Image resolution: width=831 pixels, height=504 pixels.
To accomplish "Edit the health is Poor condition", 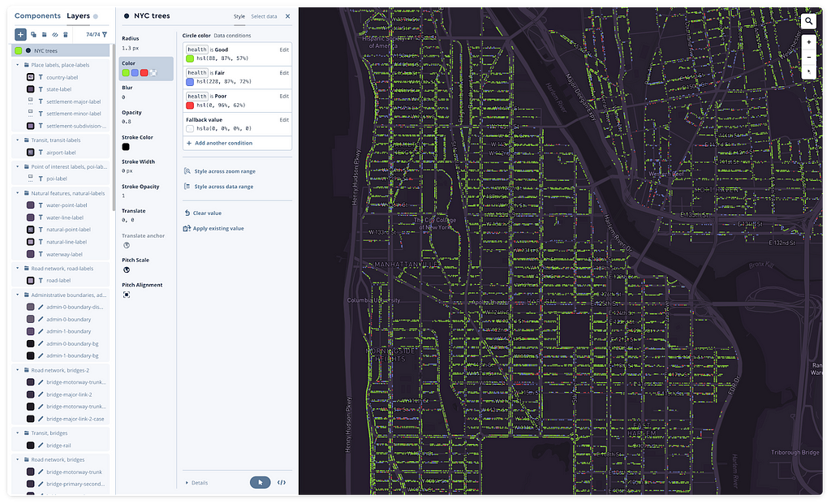I will (284, 97).
